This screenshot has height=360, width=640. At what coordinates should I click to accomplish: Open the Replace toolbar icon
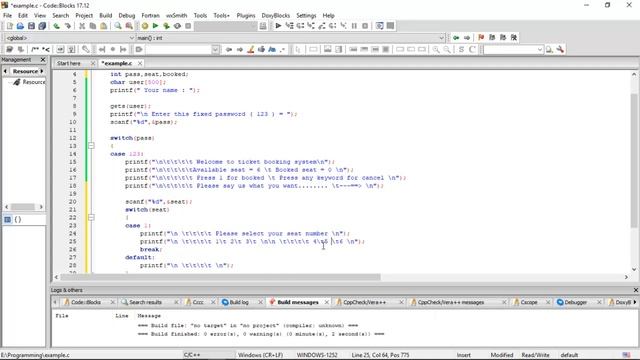click(x=129, y=26)
